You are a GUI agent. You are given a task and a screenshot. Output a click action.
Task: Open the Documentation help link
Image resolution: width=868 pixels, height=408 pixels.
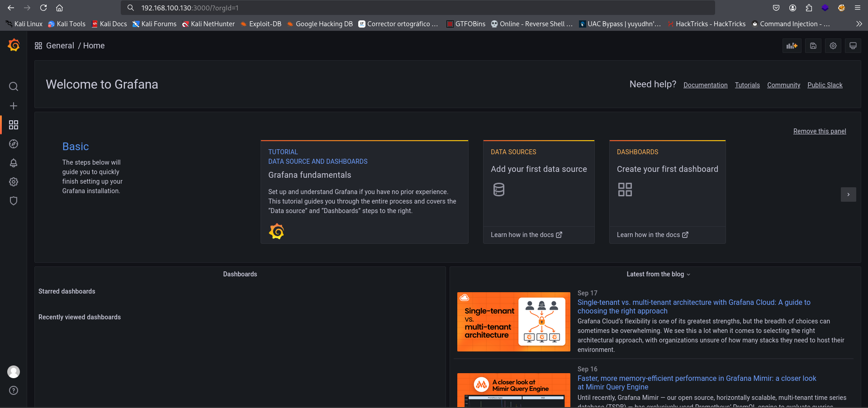click(705, 85)
